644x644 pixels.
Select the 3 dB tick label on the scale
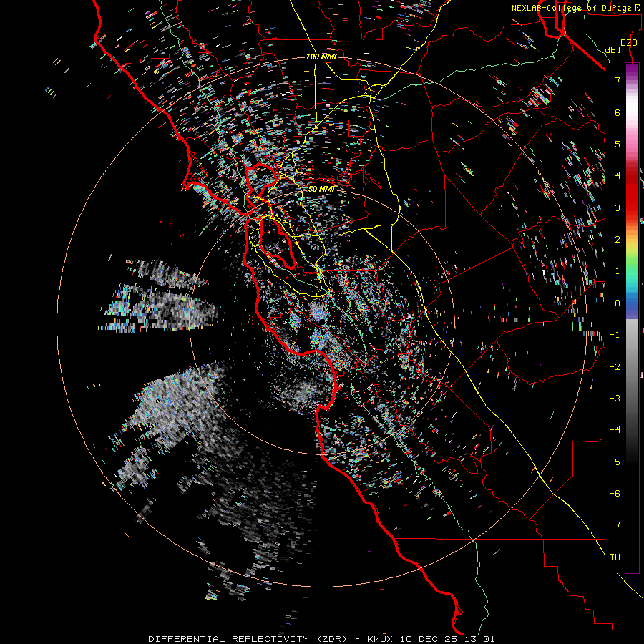point(618,208)
